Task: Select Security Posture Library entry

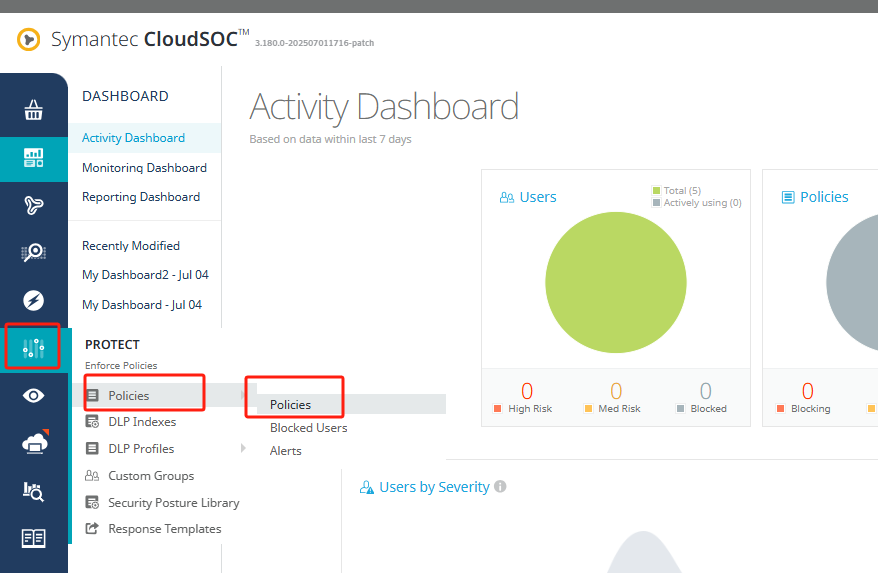Action: tap(174, 502)
